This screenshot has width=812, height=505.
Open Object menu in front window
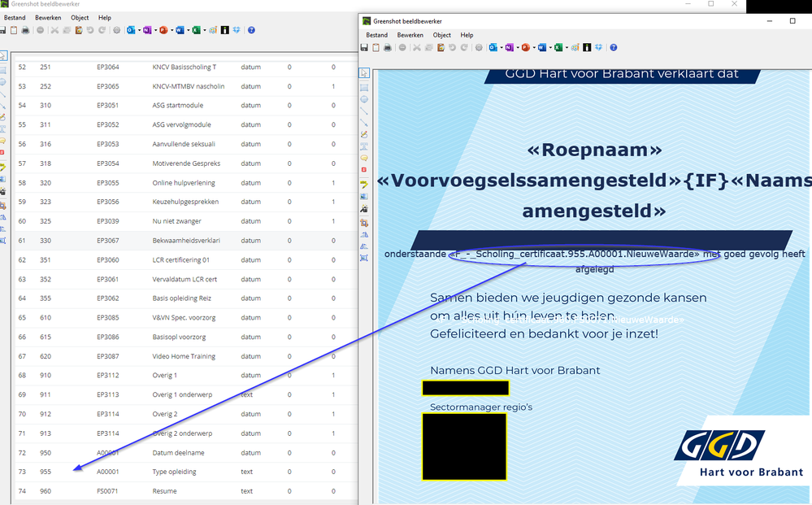click(441, 35)
